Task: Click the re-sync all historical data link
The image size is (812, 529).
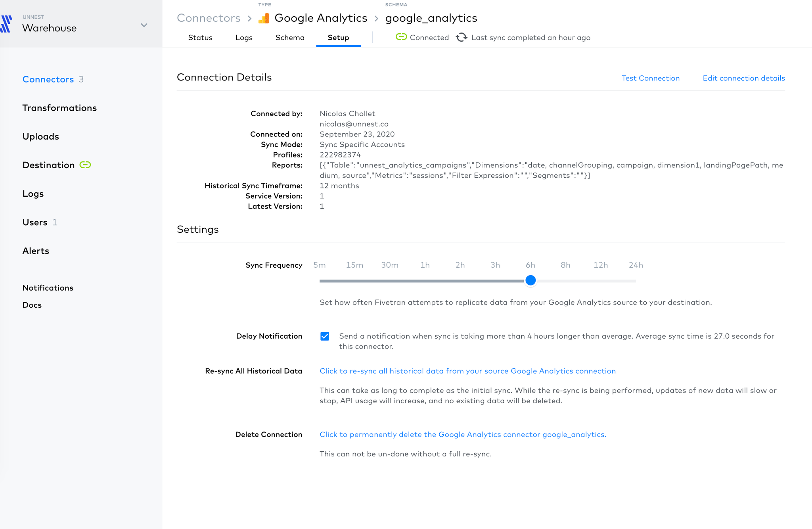Action: coord(467,371)
